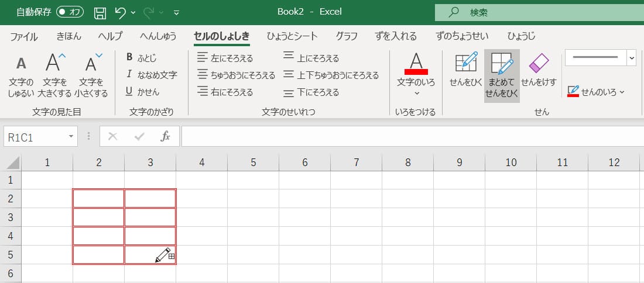Click the bordered cell in row 4, column 3
644x283 pixels.
pos(150,236)
